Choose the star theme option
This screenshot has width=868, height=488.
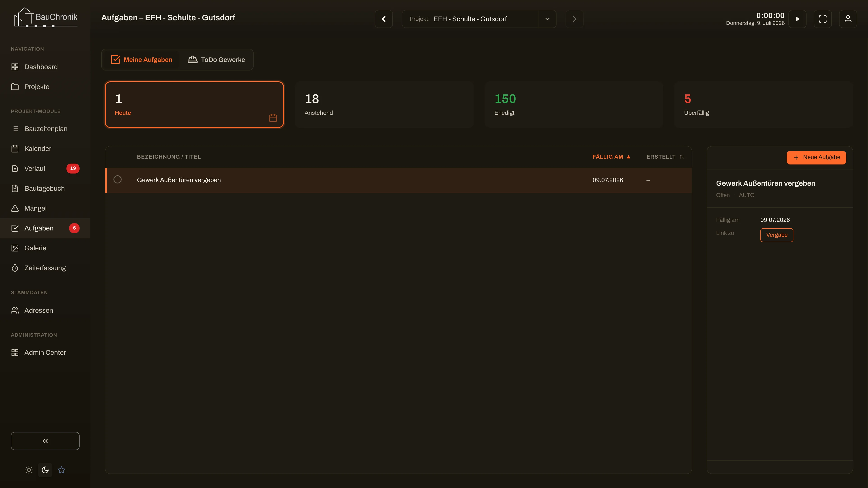(61, 470)
